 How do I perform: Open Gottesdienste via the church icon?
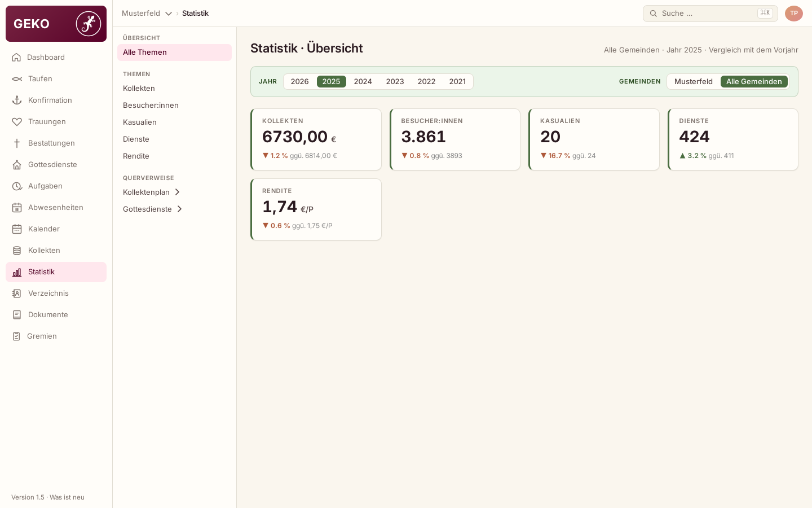17,164
